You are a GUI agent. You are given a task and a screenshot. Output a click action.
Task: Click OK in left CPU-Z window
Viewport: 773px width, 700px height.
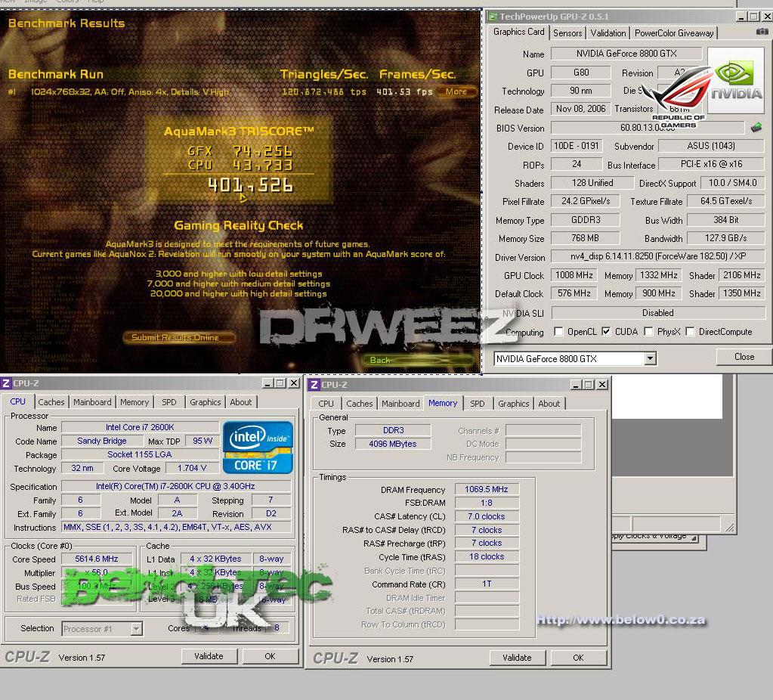(x=271, y=656)
